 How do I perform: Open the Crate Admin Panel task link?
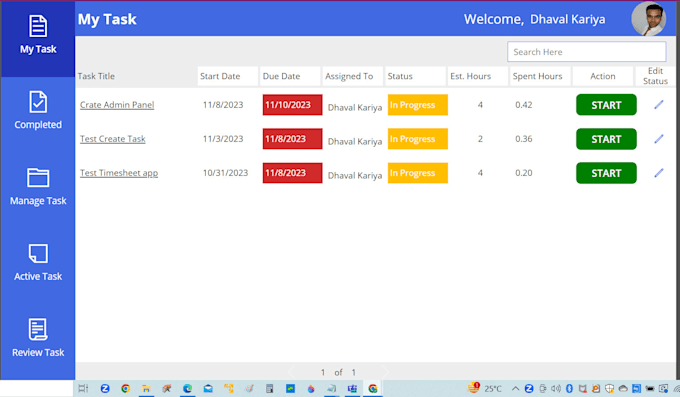point(117,105)
